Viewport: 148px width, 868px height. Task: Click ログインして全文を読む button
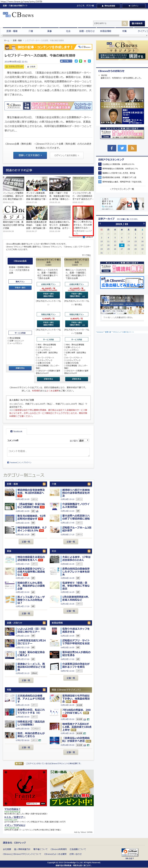point(67,155)
